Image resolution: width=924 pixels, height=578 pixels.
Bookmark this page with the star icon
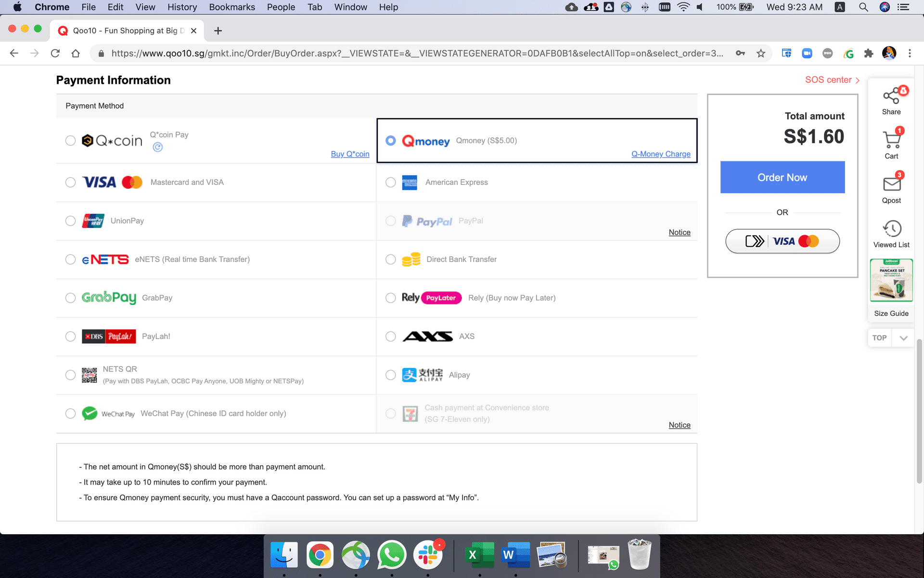(761, 53)
